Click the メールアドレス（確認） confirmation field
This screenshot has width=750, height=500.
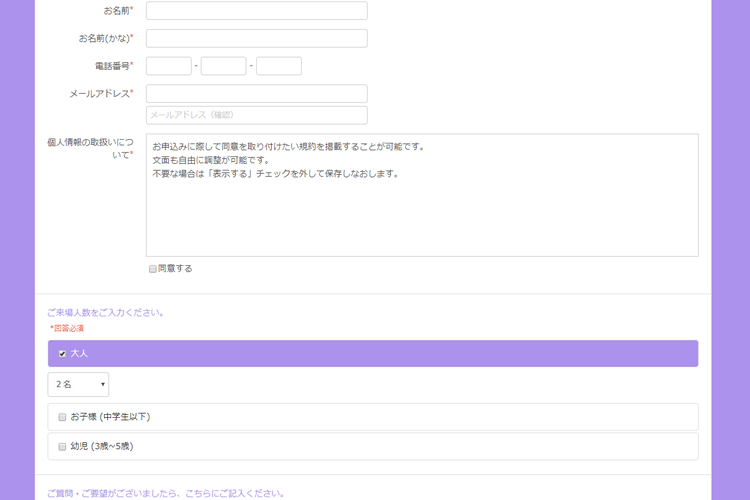point(256,115)
